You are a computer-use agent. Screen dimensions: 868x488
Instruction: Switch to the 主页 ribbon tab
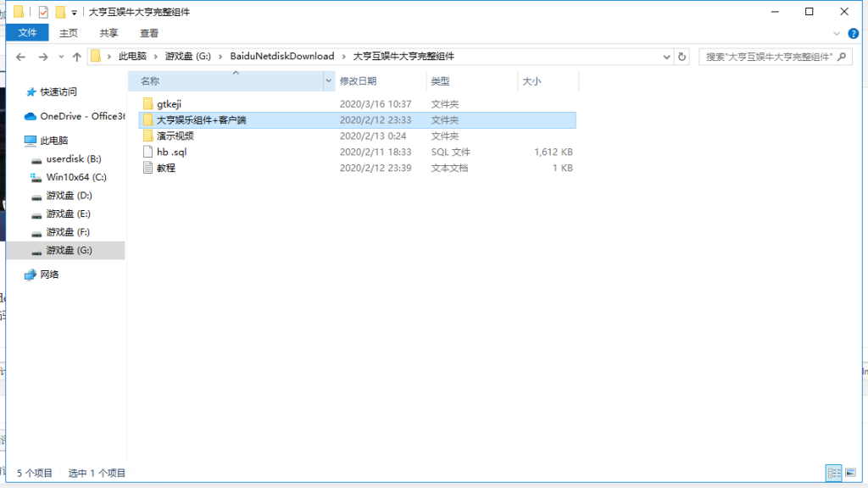[x=69, y=33]
